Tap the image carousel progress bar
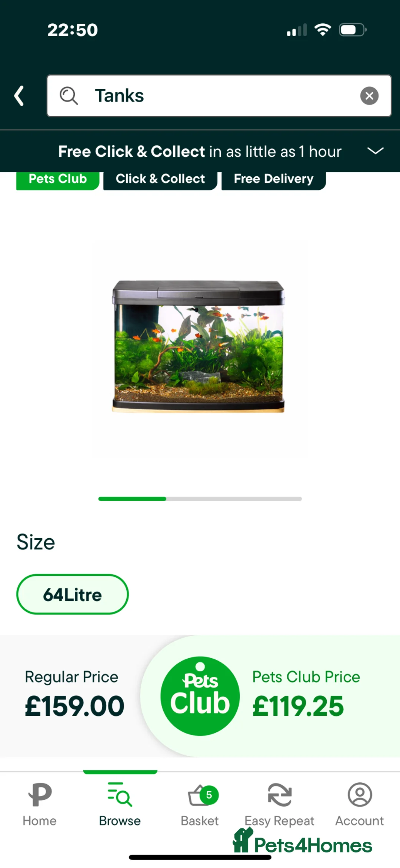The height and width of the screenshot is (868, 400). click(200, 499)
